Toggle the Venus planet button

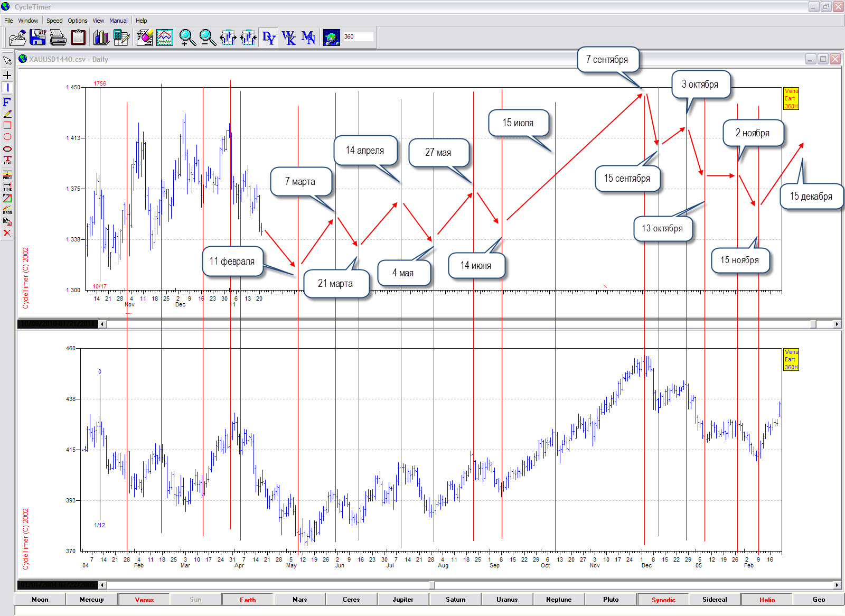tap(144, 600)
